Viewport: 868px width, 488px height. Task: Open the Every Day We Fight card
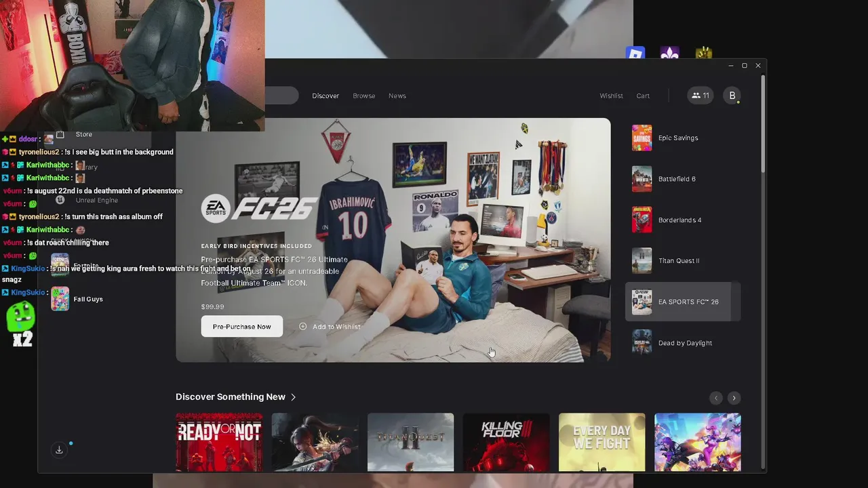pyautogui.click(x=601, y=442)
